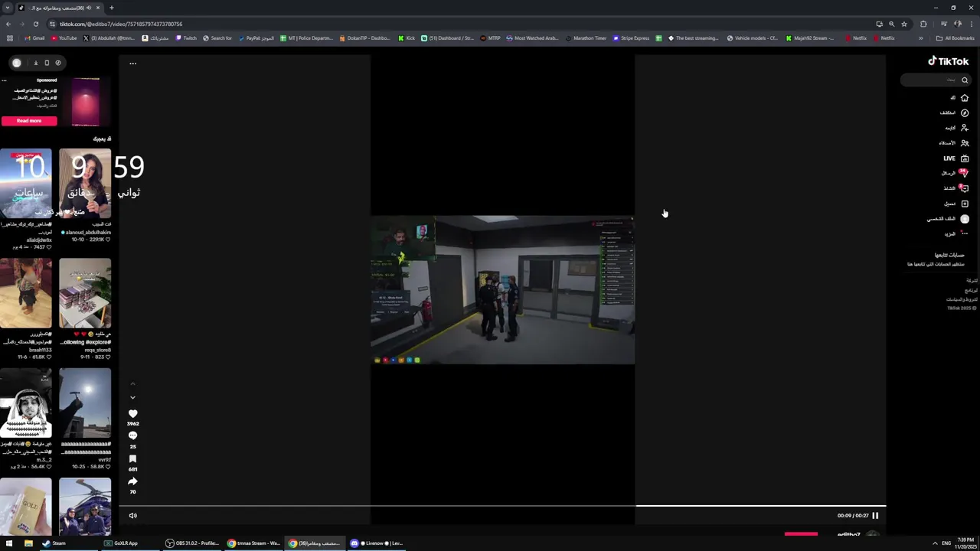The image size is (980, 551).
Task: Switch ENG input language in tray
Action: point(946,543)
